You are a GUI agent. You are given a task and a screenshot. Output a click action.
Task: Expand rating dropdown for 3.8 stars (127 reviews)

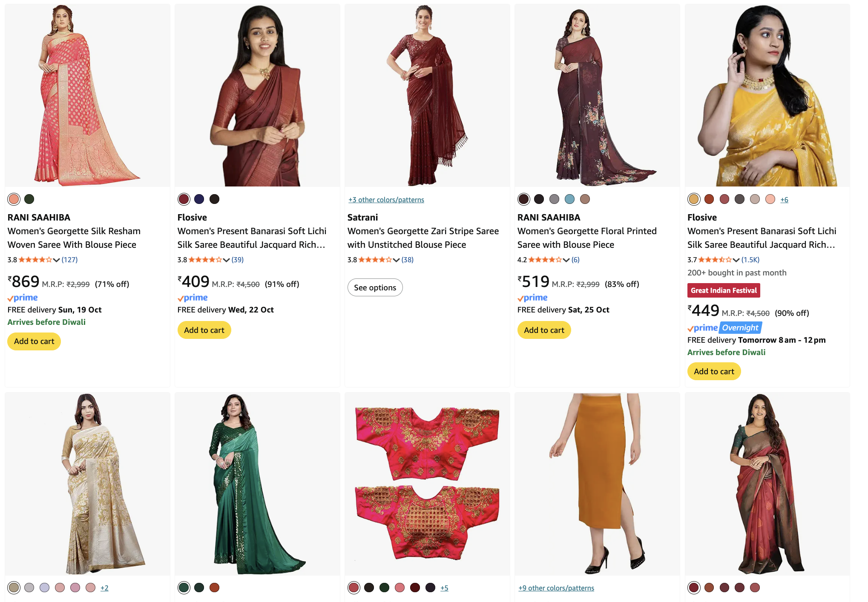(56, 260)
